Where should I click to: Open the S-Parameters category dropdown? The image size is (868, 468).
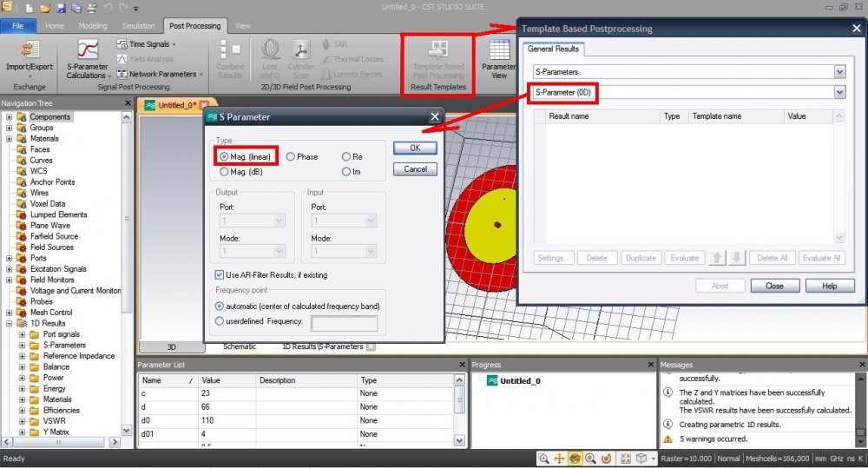coord(839,71)
